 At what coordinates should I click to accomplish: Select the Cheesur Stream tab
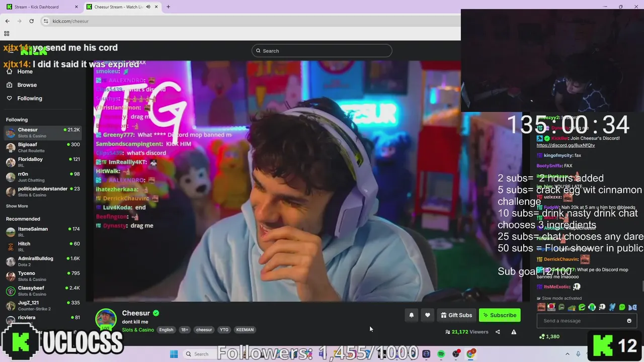(x=122, y=7)
